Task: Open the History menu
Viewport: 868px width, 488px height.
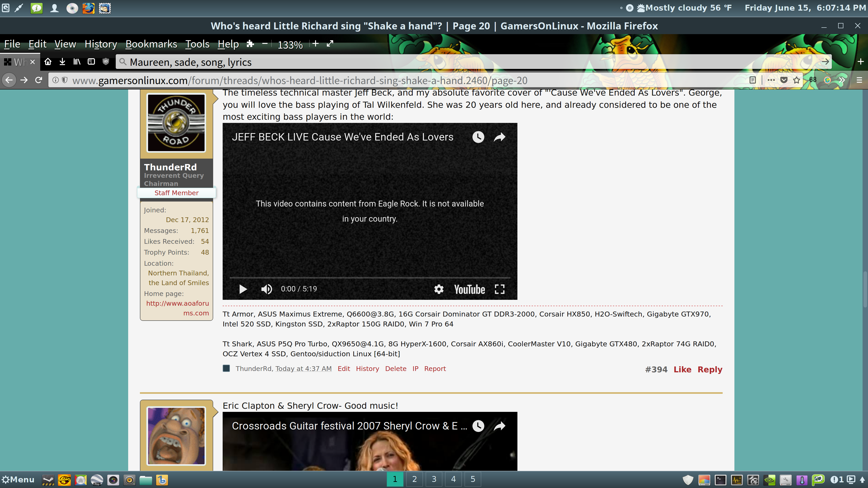Action: point(101,44)
